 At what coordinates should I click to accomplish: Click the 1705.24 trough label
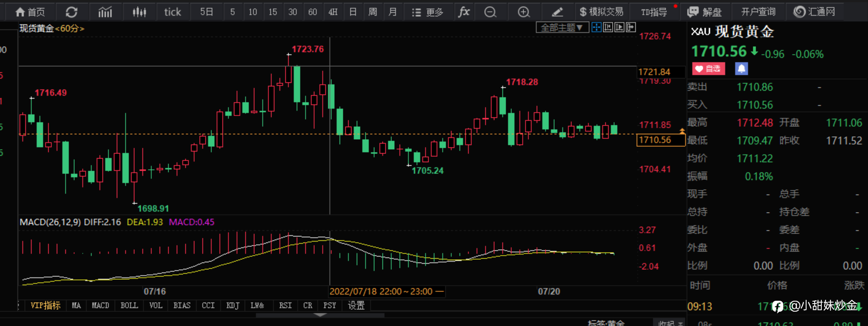428,171
